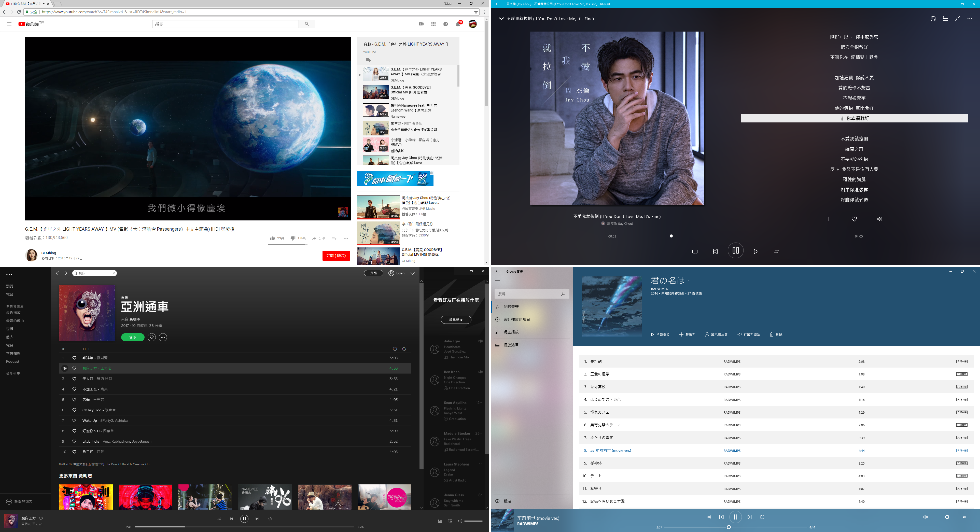Clear Spotify search field
The width and height of the screenshot is (980, 532).
pyautogui.click(x=113, y=273)
